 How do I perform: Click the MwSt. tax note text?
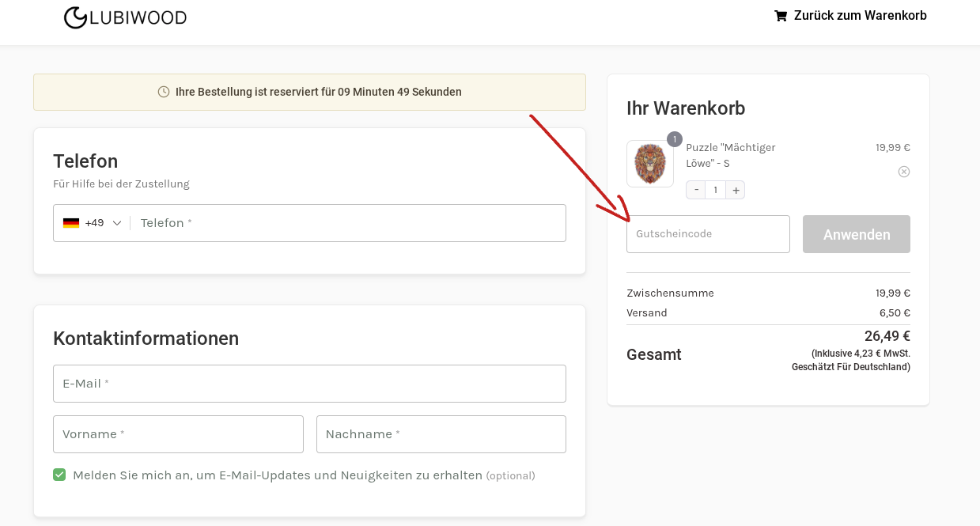pyautogui.click(x=851, y=360)
